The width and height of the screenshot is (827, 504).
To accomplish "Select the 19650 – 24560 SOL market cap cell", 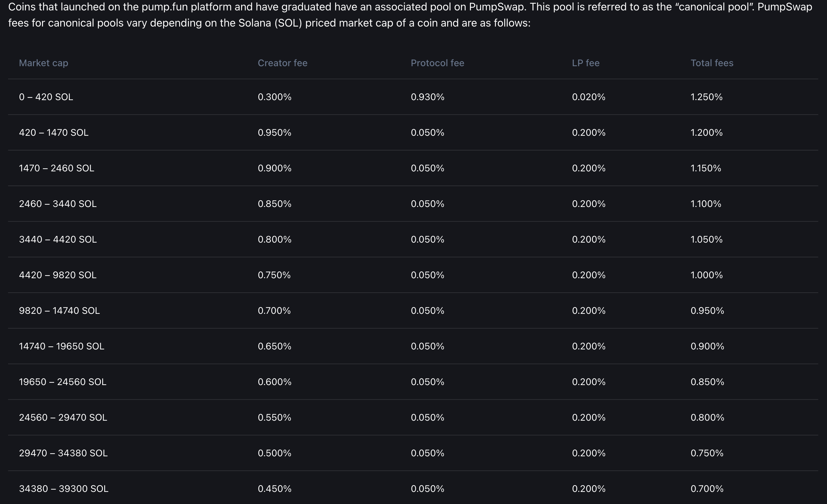I will (x=63, y=382).
